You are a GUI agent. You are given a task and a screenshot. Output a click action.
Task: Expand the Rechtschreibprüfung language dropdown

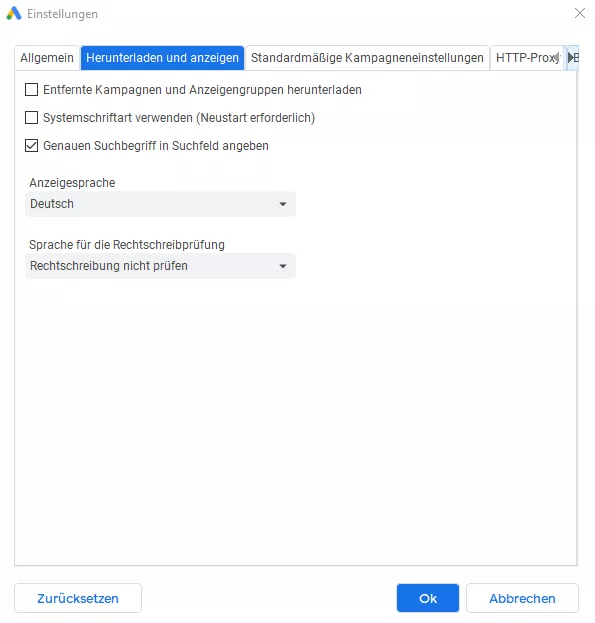[x=160, y=266]
